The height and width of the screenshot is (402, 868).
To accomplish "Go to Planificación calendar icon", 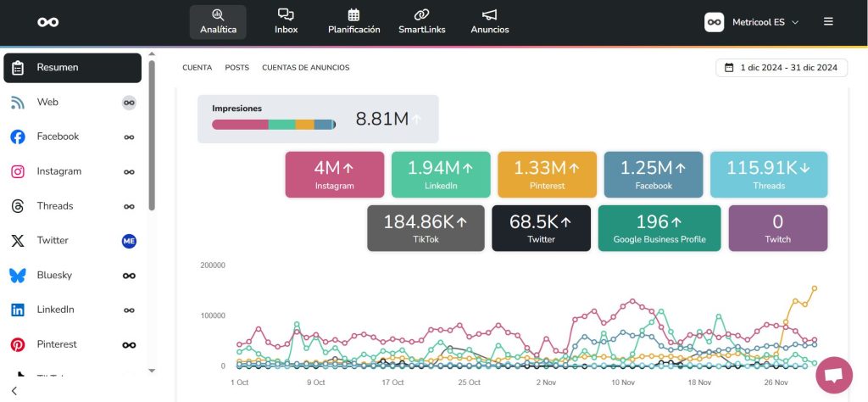I will pyautogui.click(x=353, y=15).
